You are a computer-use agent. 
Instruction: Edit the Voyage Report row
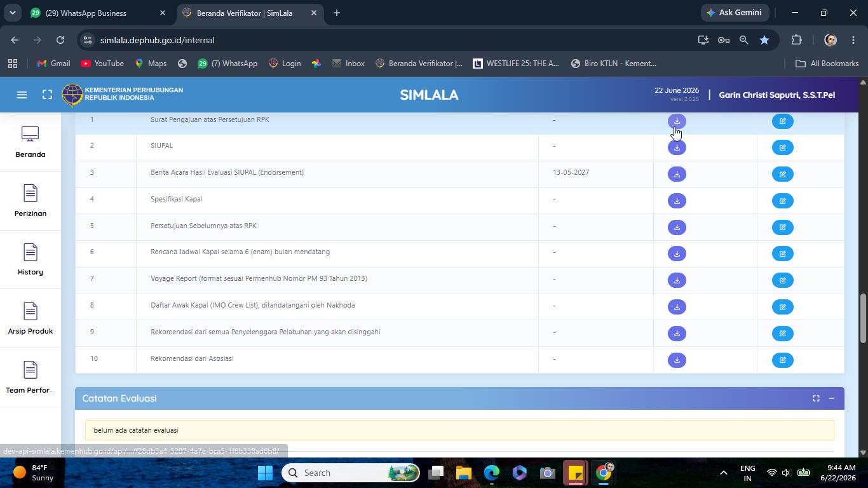(x=782, y=280)
